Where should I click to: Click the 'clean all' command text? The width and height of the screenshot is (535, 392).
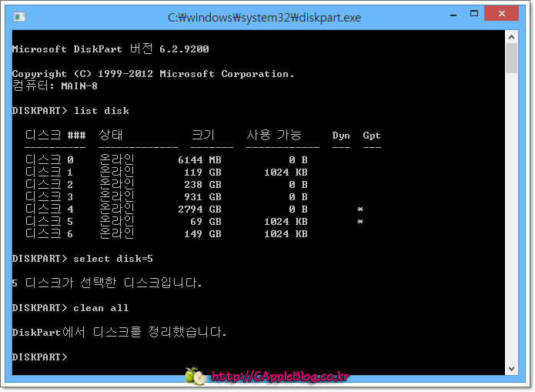102,307
